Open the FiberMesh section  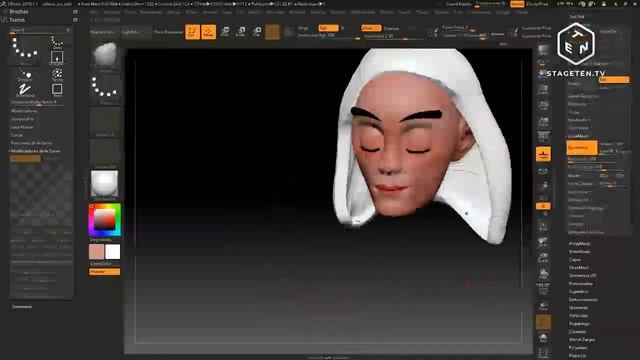579,268
